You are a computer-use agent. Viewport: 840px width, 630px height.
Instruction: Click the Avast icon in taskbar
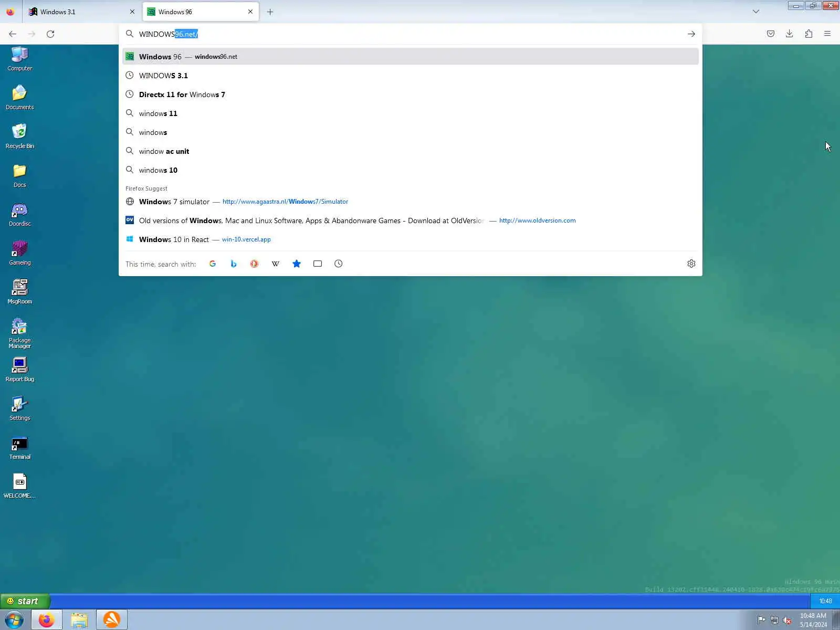(112, 620)
